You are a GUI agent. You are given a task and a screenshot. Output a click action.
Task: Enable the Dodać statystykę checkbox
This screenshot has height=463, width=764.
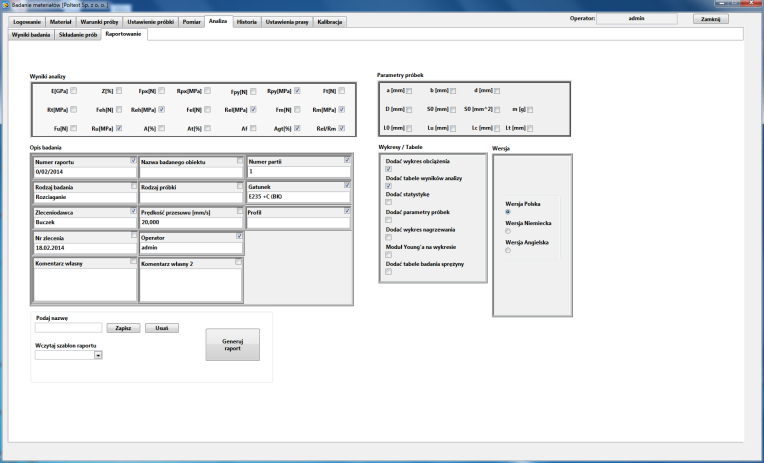[388, 202]
